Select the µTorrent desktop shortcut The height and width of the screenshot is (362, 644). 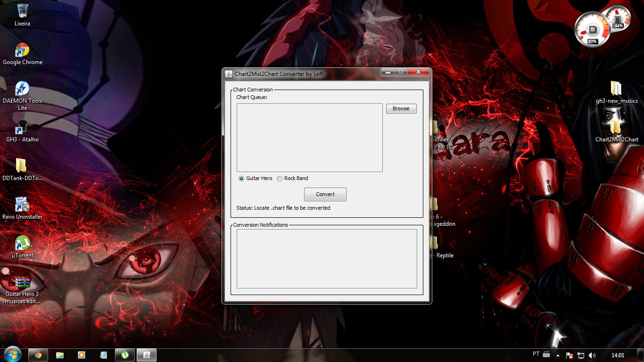(22, 247)
